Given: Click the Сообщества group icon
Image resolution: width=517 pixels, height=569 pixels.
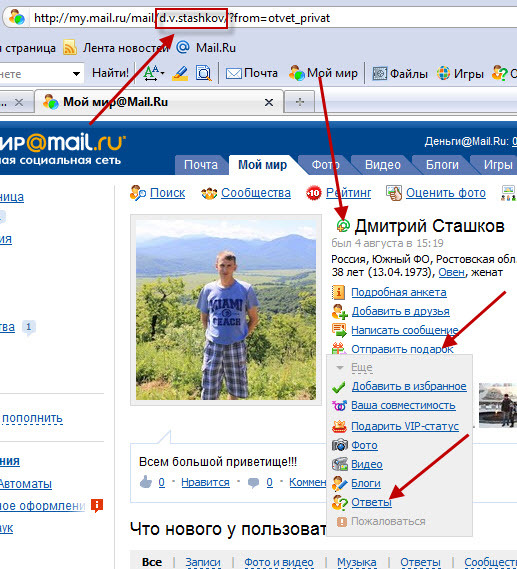Looking at the screenshot, I should (x=209, y=193).
